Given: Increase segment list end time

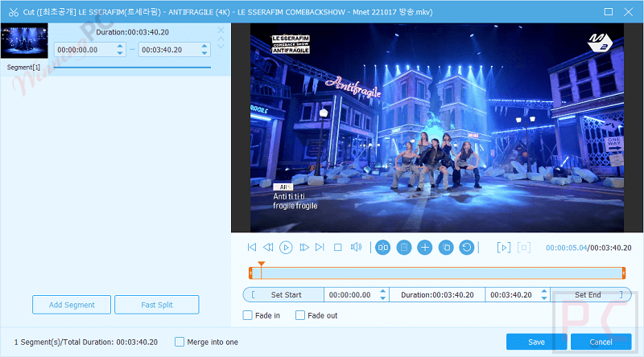Looking at the screenshot, I should click(x=204, y=46).
